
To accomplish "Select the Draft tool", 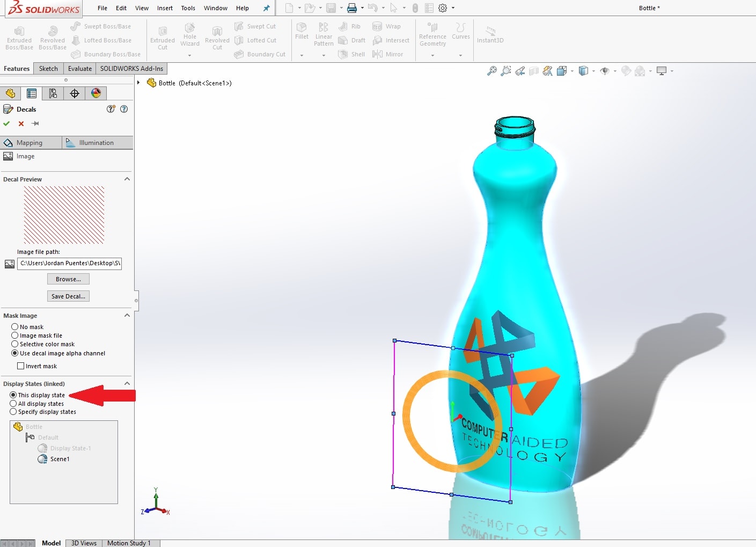I will pos(352,40).
